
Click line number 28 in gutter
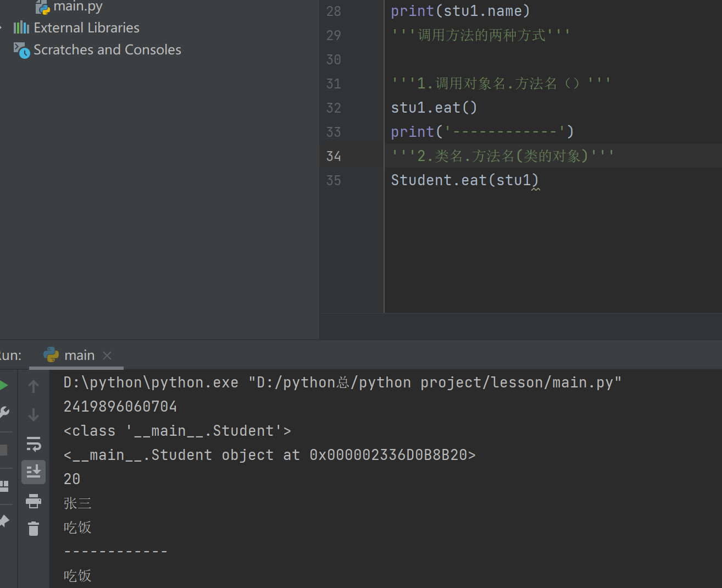tap(334, 11)
